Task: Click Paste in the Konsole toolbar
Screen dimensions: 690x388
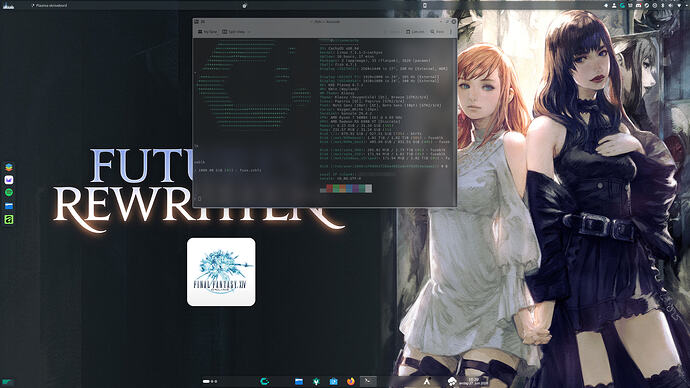Action: pos(415,32)
